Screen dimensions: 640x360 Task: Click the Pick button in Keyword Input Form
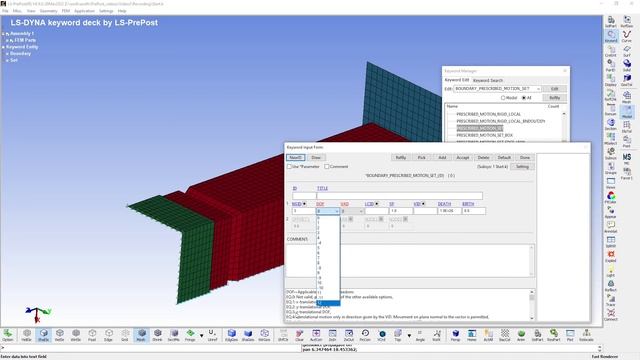(x=421, y=158)
